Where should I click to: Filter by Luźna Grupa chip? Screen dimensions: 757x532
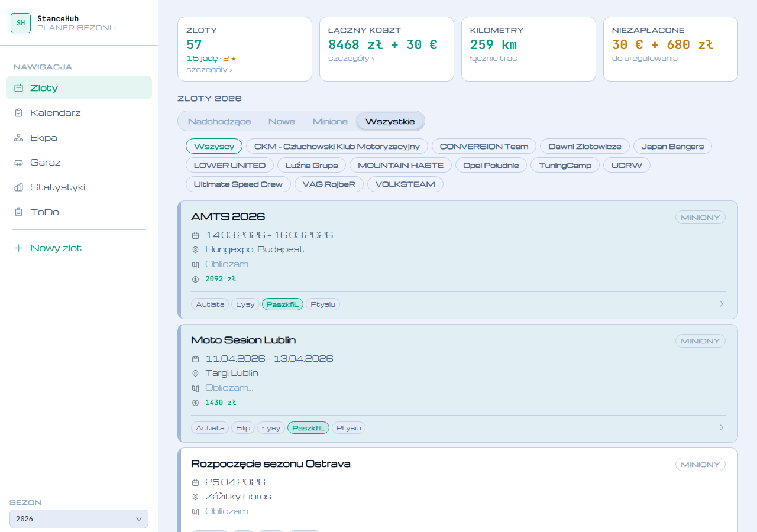point(312,165)
